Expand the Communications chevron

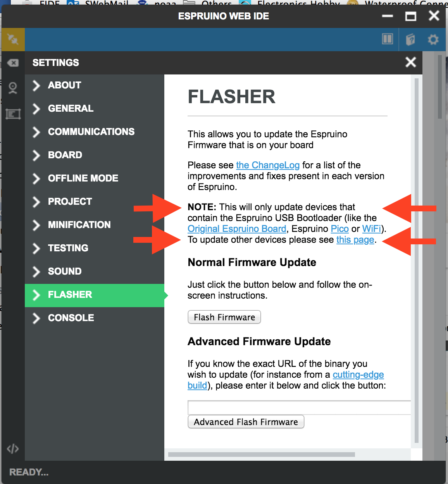click(36, 132)
